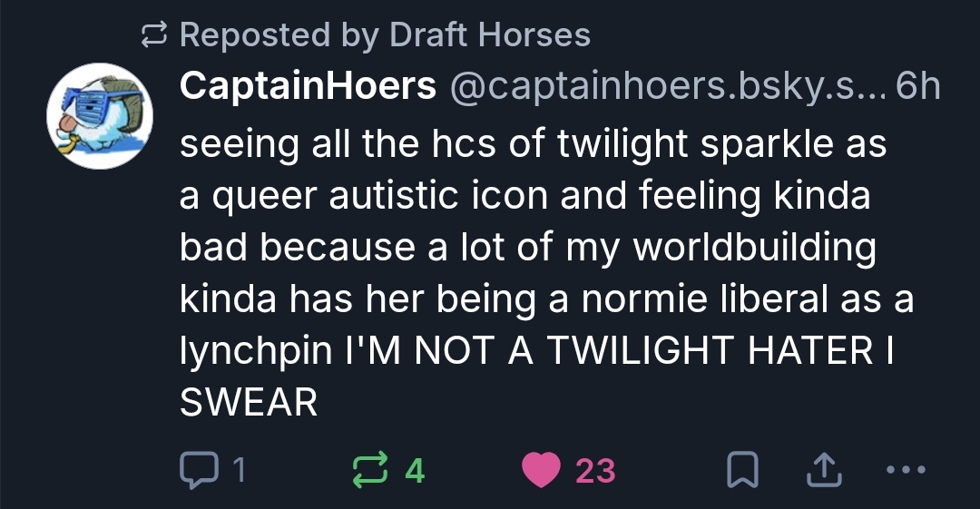This screenshot has width=980, height=509.
Task: Open the Draft Horses profile link
Action: (x=489, y=35)
